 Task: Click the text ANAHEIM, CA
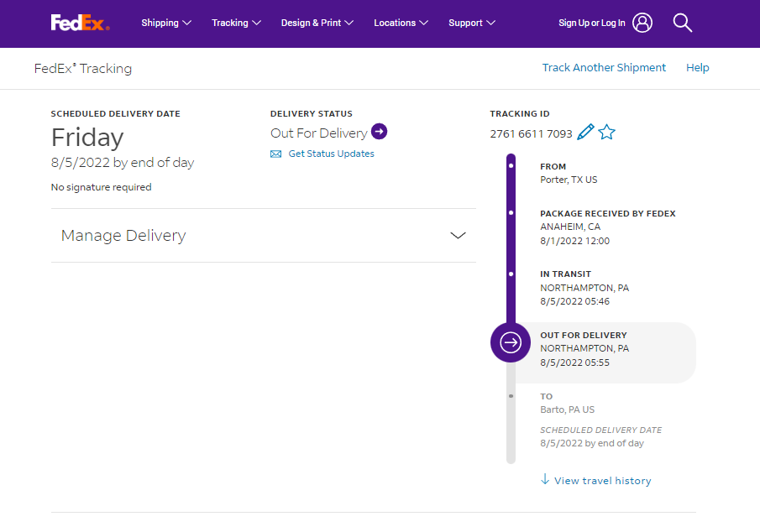tap(570, 227)
